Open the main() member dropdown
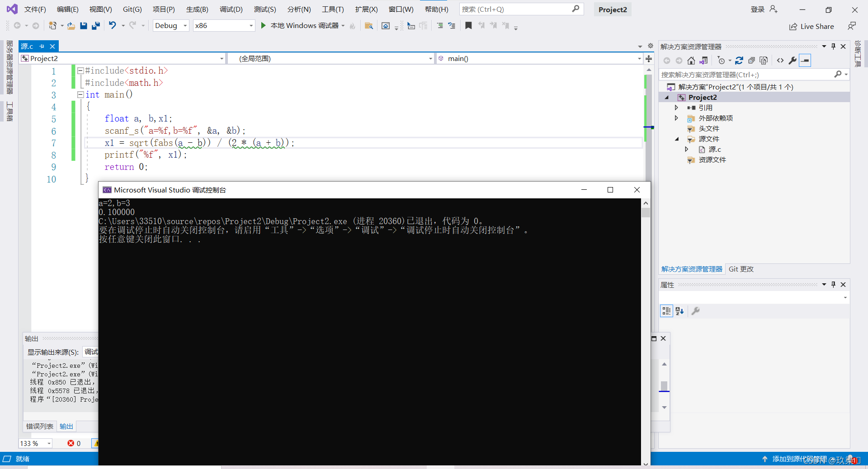Viewport: 868px width, 469px height. coord(539,58)
